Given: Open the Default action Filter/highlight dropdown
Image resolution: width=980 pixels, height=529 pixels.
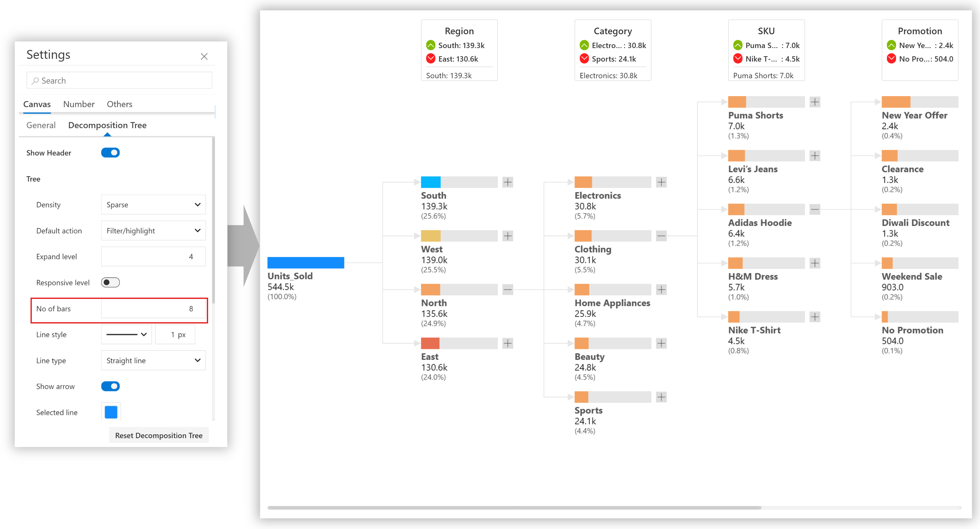Looking at the screenshot, I should pos(153,231).
